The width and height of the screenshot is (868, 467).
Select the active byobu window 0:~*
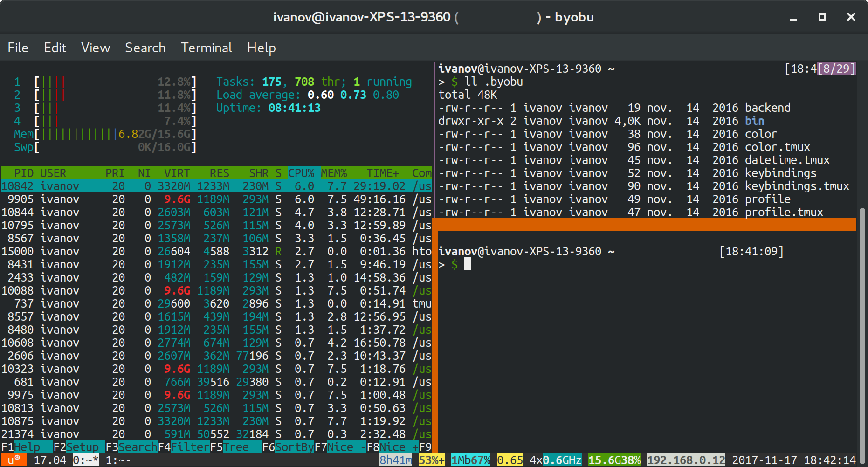click(85, 460)
